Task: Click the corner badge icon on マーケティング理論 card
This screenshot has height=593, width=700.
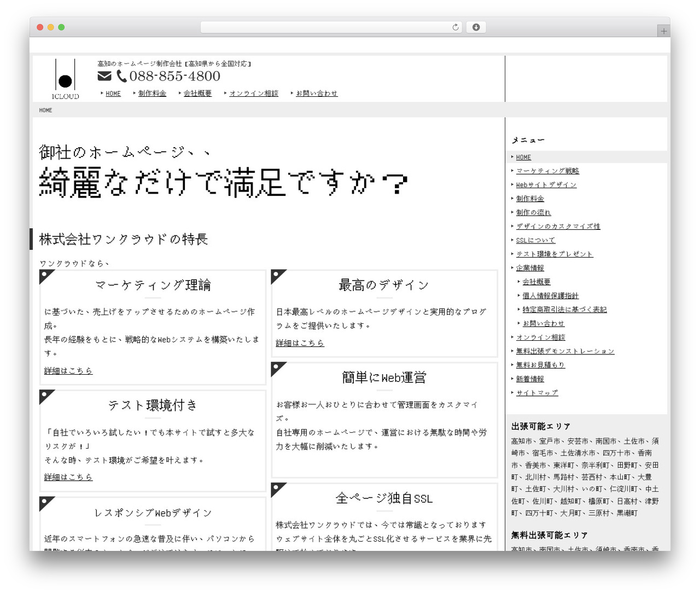Action: (45, 276)
